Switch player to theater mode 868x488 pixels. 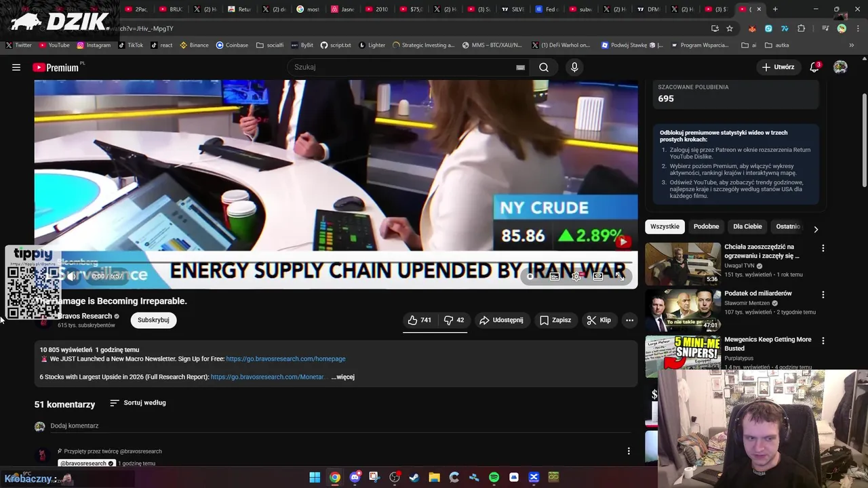coord(598,277)
